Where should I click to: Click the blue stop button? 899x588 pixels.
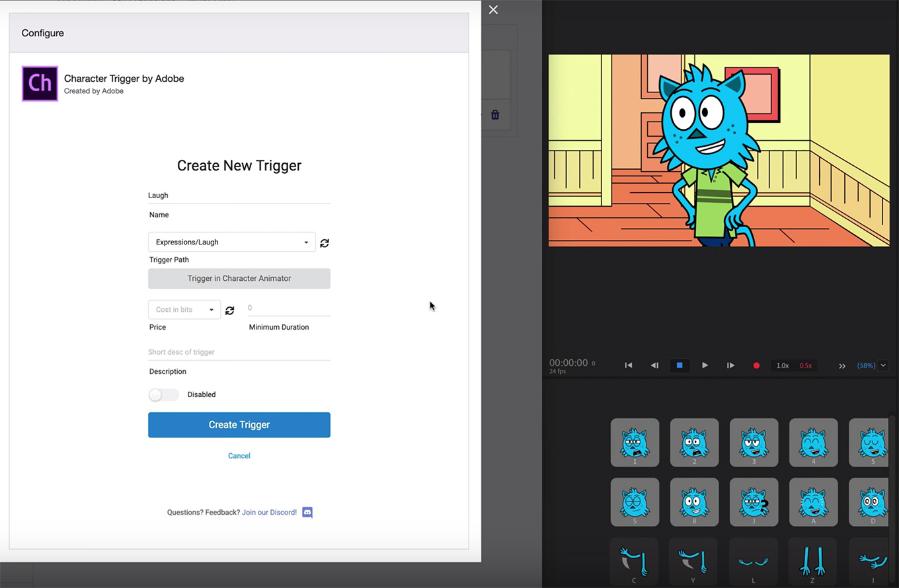680,365
